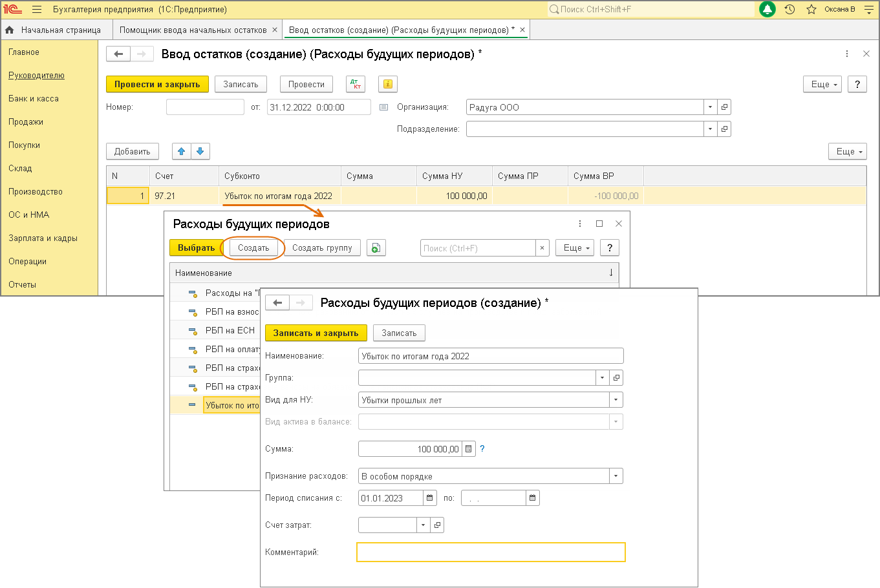880x588 pixels.
Task: Clear the list search field
Action: pyautogui.click(x=542, y=248)
